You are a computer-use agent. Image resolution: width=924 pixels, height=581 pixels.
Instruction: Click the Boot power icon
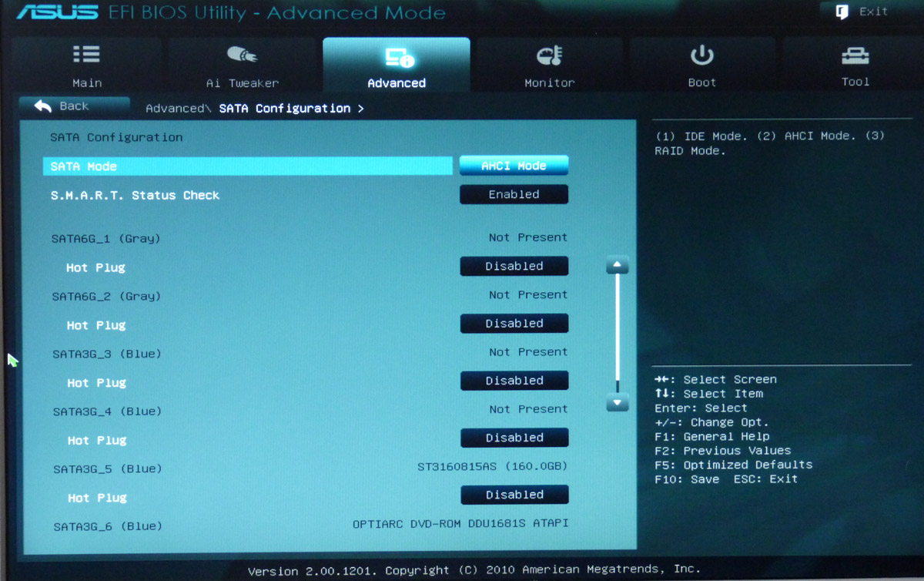[x=701, y=55]
